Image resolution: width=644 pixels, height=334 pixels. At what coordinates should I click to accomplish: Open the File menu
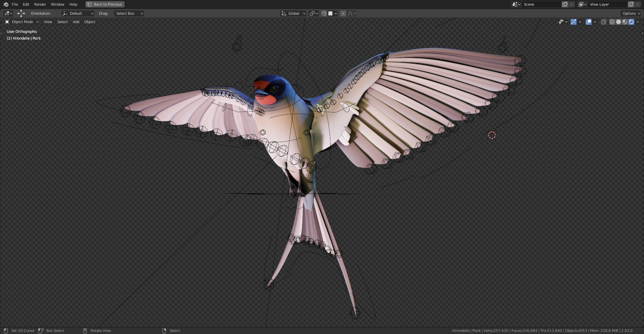(x=15, y=4)
